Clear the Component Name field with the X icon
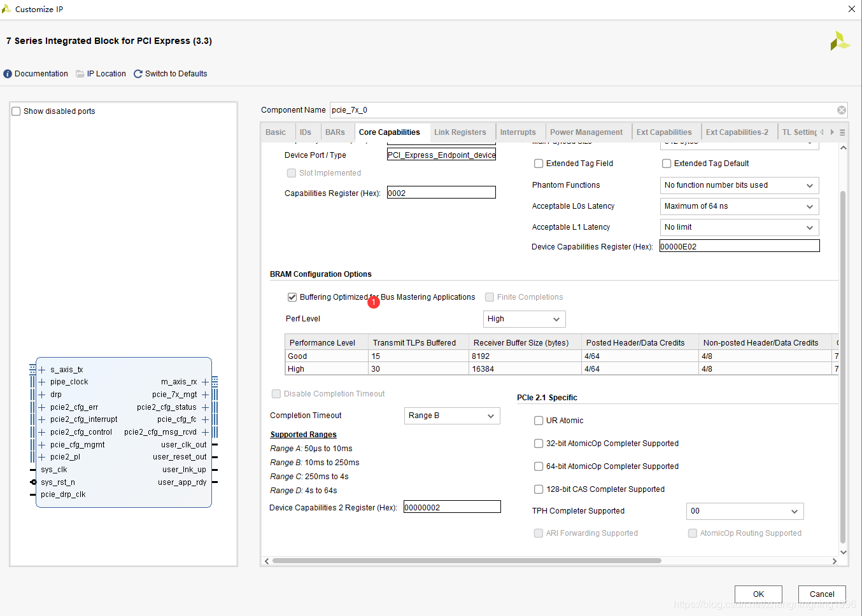 [842, 110]
